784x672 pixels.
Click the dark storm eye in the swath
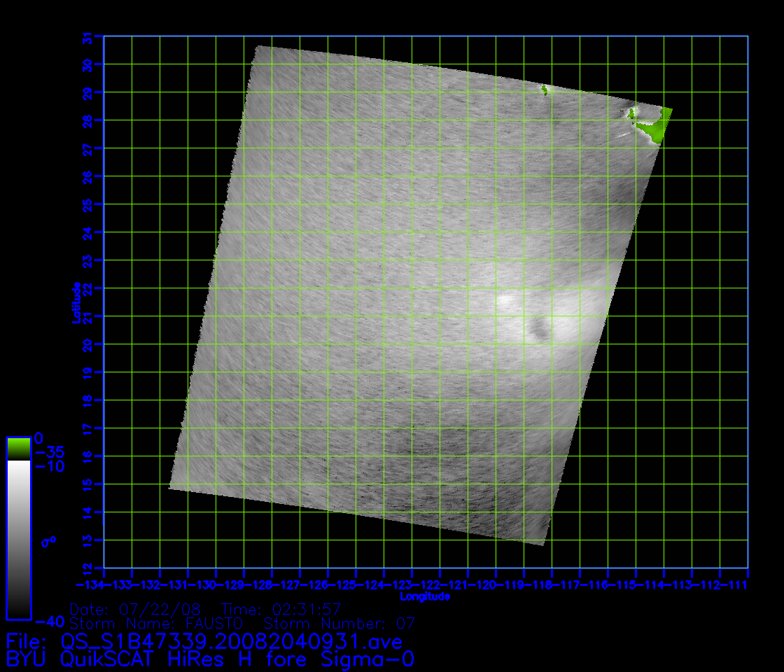540,328
